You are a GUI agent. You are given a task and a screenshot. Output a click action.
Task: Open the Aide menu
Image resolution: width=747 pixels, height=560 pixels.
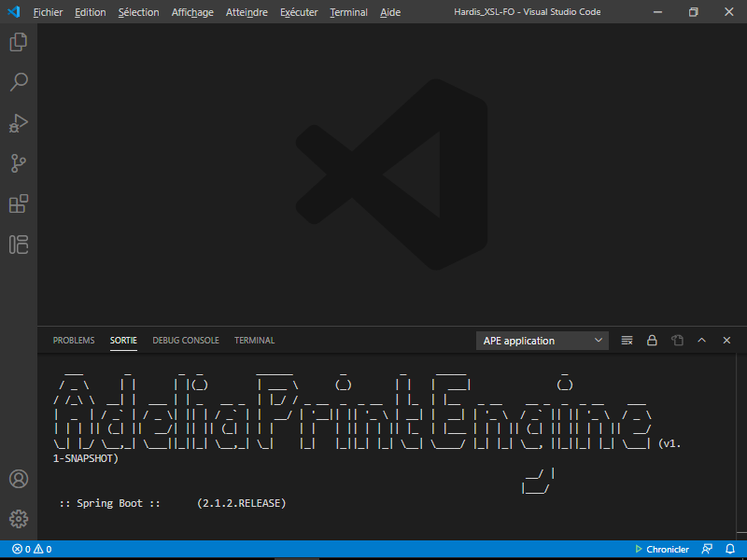point(390,12)
